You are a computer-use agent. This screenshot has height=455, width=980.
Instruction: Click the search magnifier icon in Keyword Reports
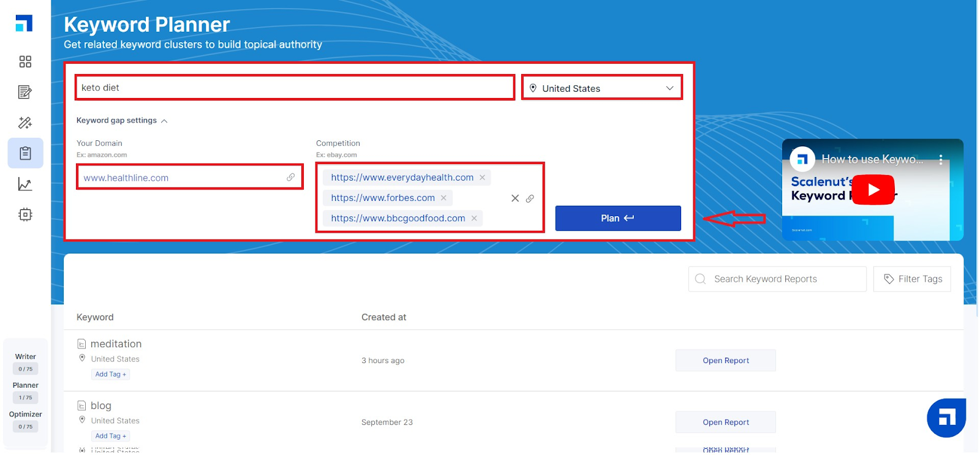[701, 279]
